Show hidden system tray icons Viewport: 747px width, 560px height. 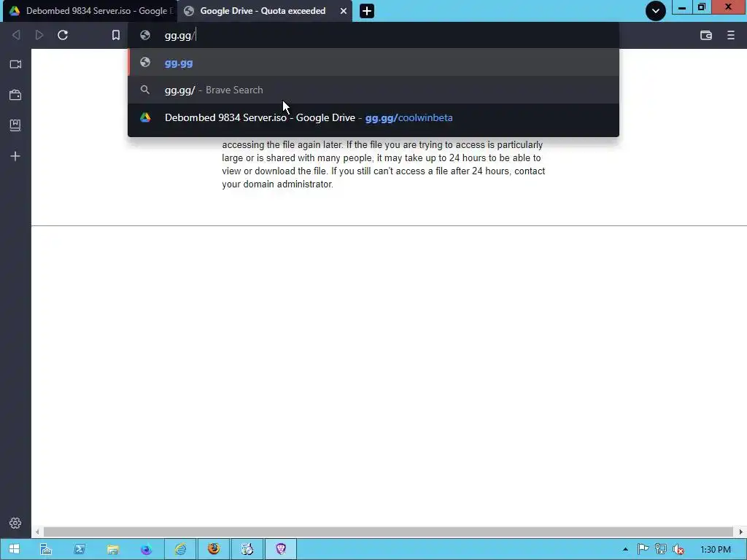click(x=625, y=550)
